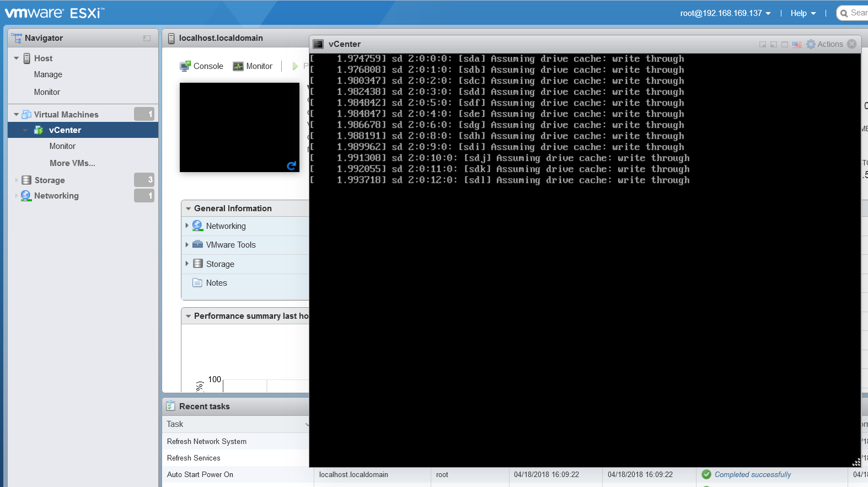Click the localhost.localdomain host header icon
Viewport: 868px width, 487px height.
click(172, 38)
